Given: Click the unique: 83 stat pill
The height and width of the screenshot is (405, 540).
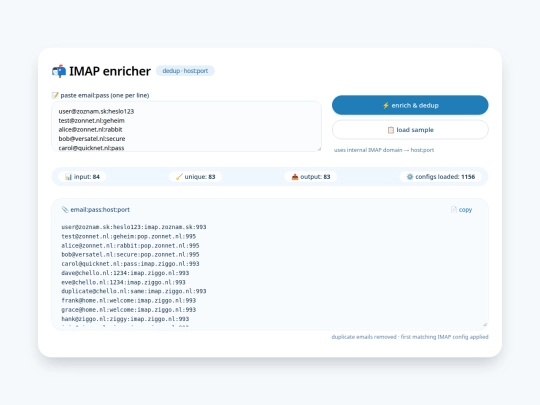Looking at the screenshot, I should coord(195,177).
